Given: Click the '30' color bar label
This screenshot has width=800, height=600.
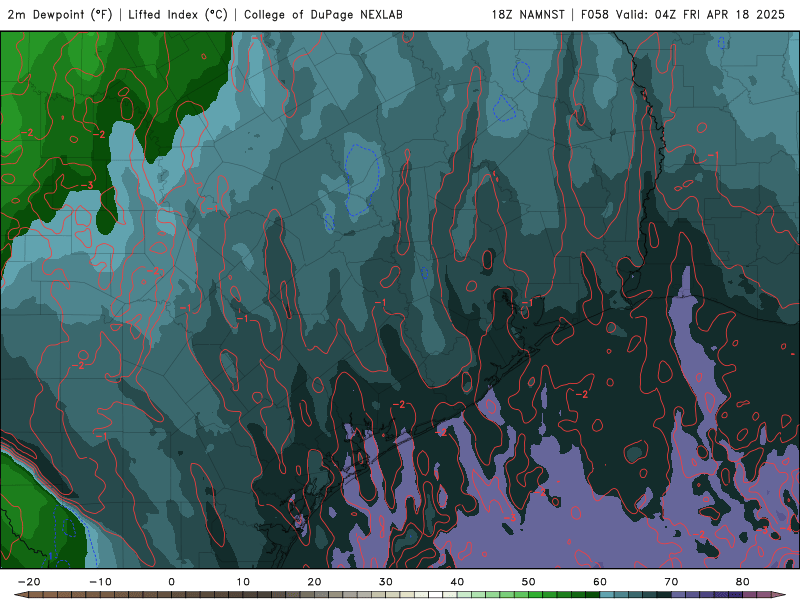Looking at the screenshot, I should [x=386, y=582].
